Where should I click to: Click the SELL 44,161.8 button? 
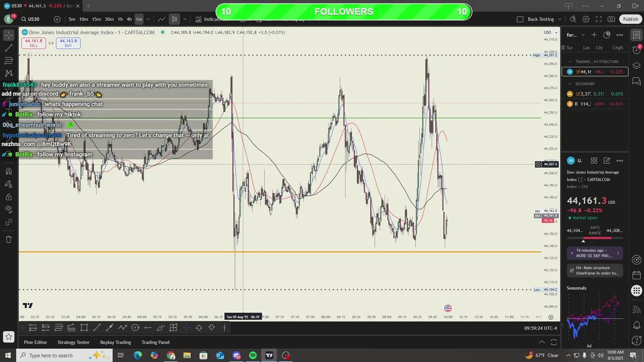(33, 43)
